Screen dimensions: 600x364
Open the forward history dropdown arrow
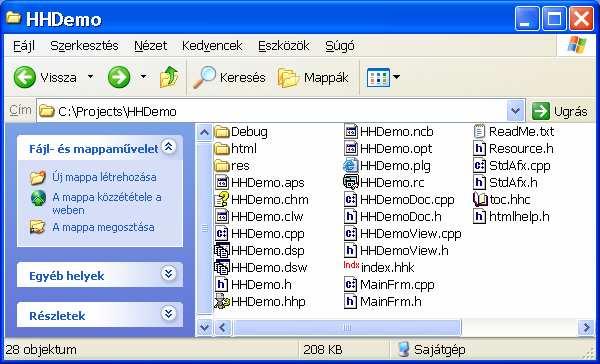pyautogui.click(x=143, y=77)
